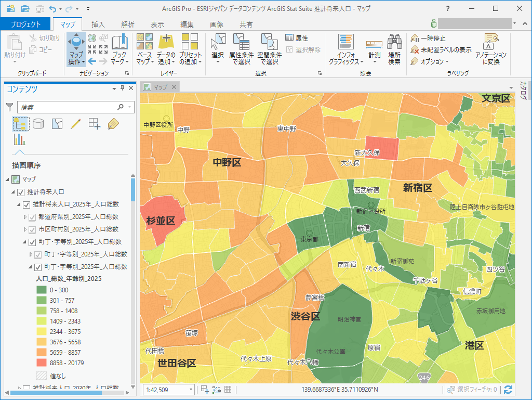The image size is (532, 400).
Task: Click the Add Preset (プリセットの追加) icon
Action: coord(190,42)
